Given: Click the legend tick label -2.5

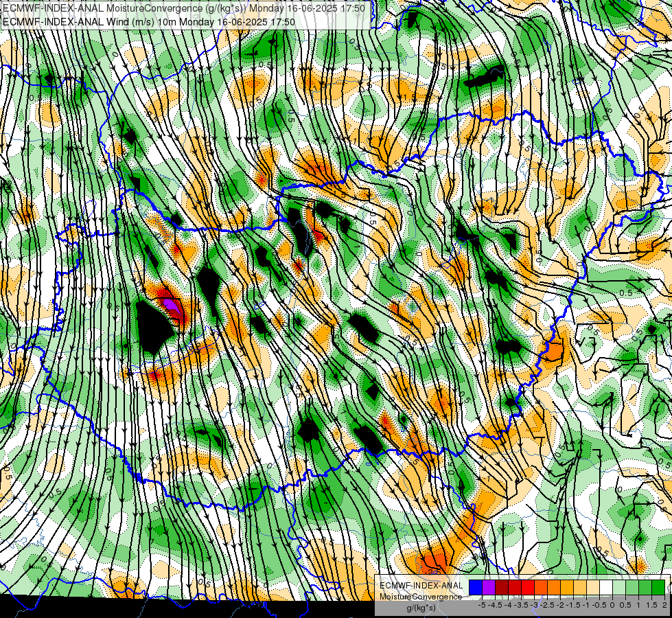Looking at the screenshot, I should pyautogui.click(x=548, y=605).
